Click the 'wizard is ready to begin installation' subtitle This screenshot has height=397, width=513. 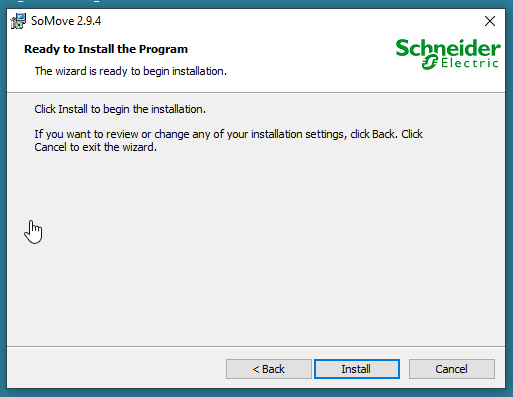131,71
